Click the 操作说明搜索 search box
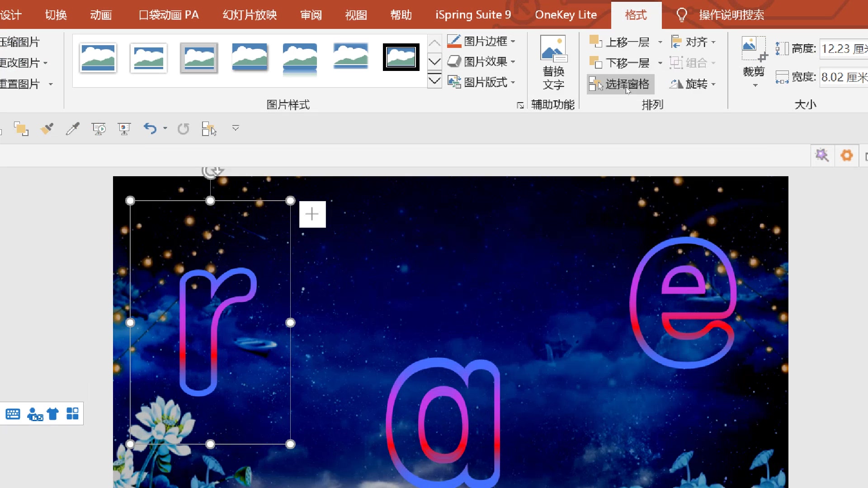Viewport: 868px width, 488px height. 731,15
